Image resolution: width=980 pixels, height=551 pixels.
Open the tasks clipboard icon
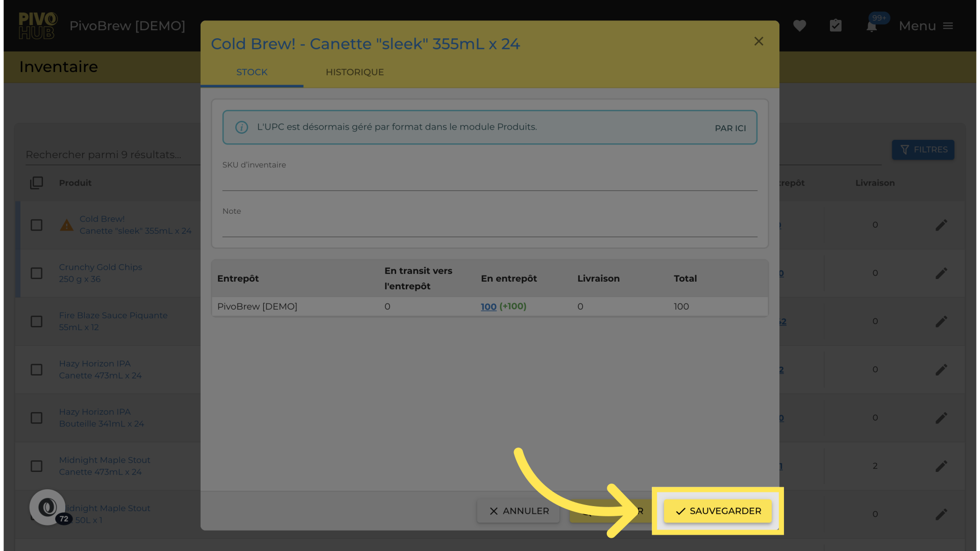point(836,26)
